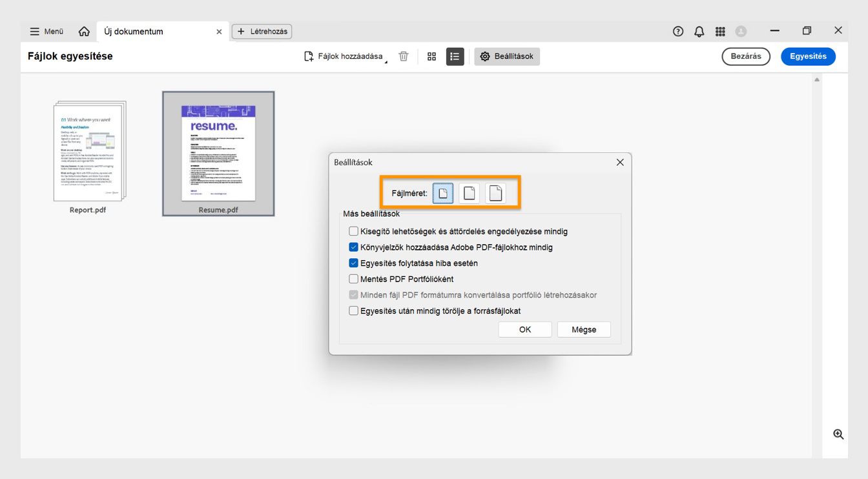
Task: Open Fájlok hozzáadása dropdown
Action: click(x=346, y=57)
